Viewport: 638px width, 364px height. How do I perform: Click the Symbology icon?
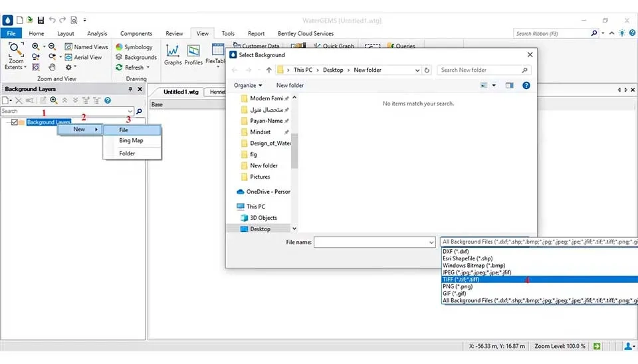click(x=120, y=47)
